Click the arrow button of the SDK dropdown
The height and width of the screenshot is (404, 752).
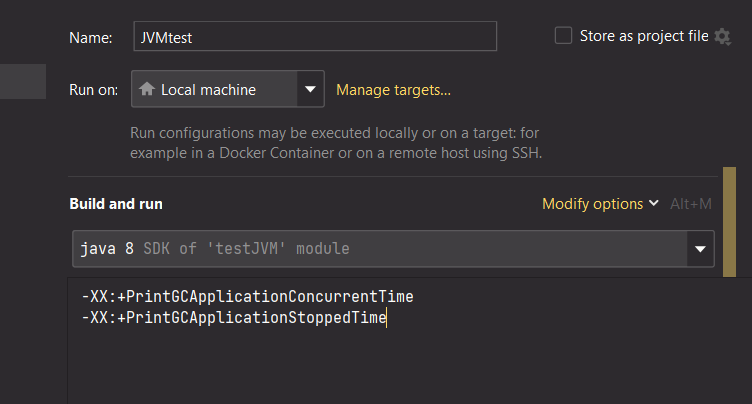pos(701,249)
